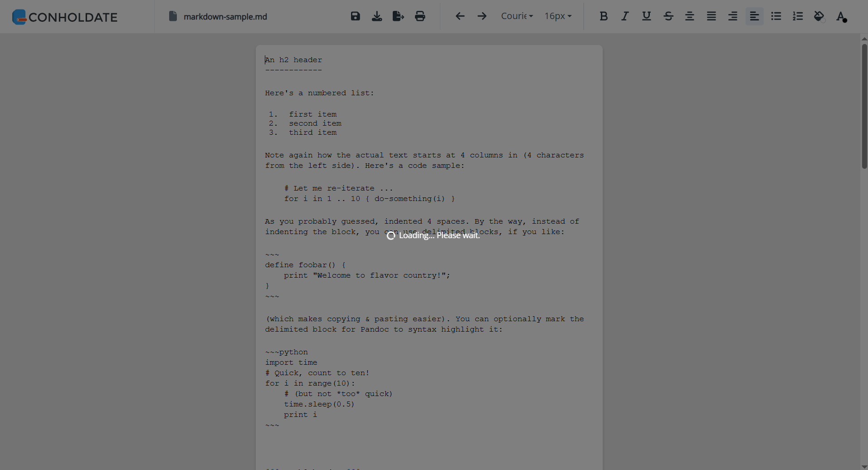This screenshot has height=470, width=868.
Task: Justify the text
Action: click(712, 16)
